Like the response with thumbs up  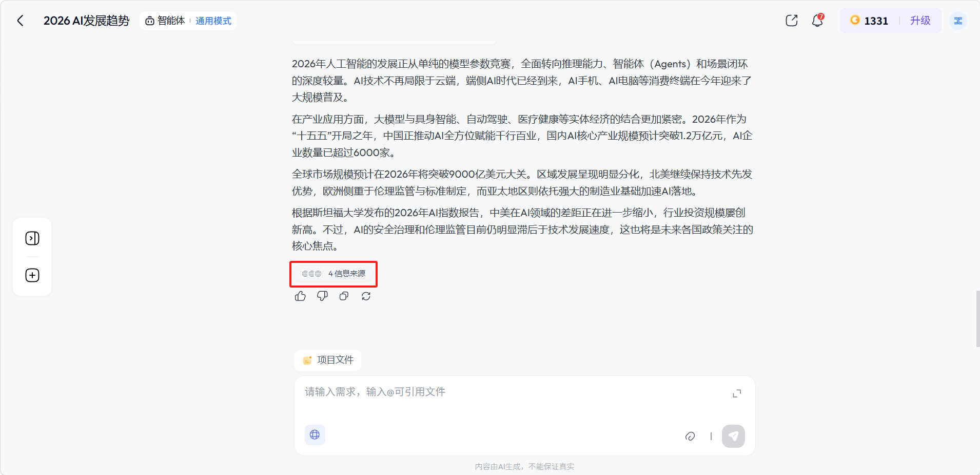tap(301, 296)
